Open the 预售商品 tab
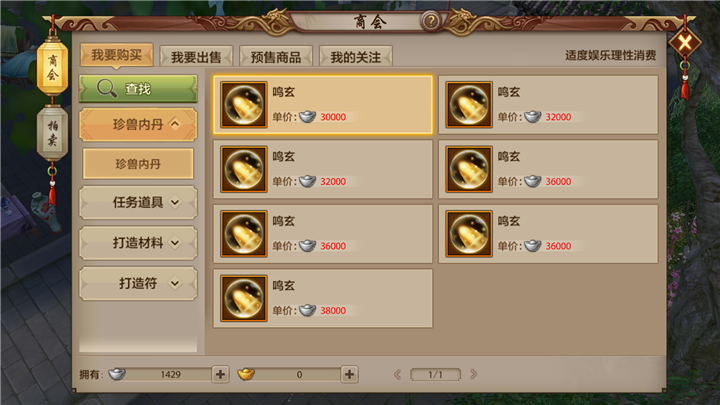Viewport: 720px width, 405px height. point(276,56)
